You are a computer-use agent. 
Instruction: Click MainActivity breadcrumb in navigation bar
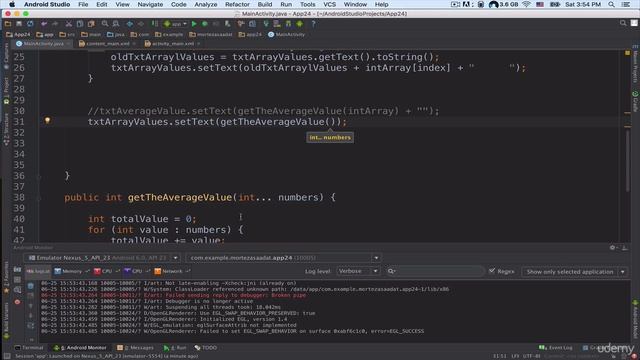tap(286, 35)
